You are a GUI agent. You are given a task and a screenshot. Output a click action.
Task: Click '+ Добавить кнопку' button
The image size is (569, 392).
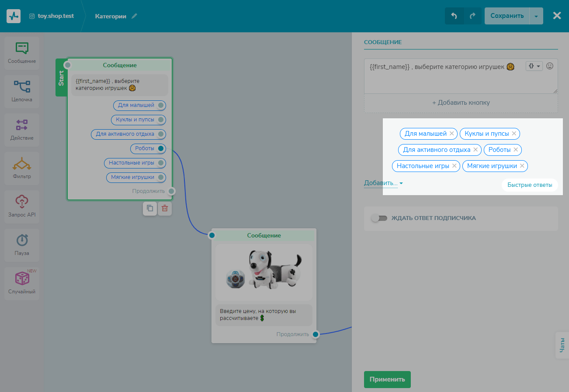[x=461, y=103]
